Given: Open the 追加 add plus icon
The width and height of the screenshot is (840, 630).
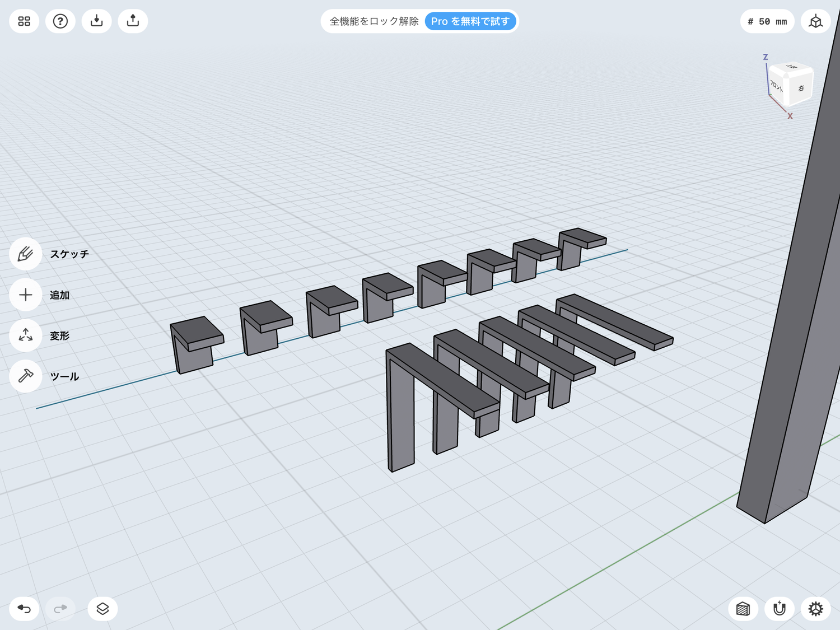Looking at the screenshot, I should pyautogui.click(x=26, y=295).
